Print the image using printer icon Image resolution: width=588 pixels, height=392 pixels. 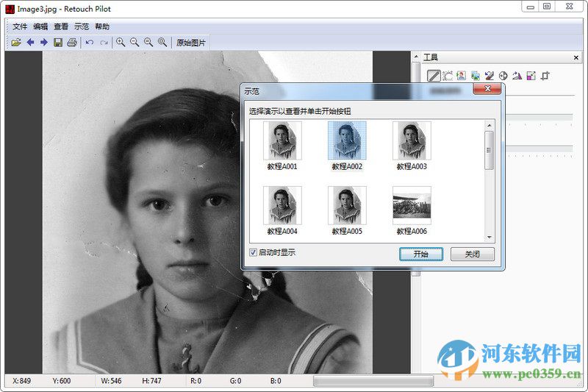[71, 43]
